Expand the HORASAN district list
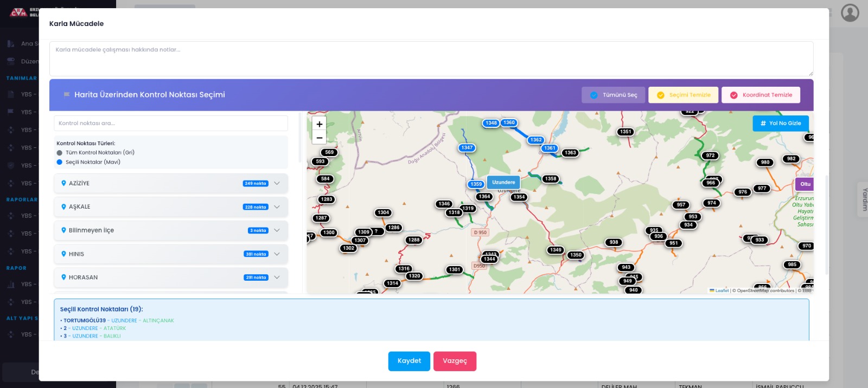The width and height of the screenshot is (868, 388). 277,277
